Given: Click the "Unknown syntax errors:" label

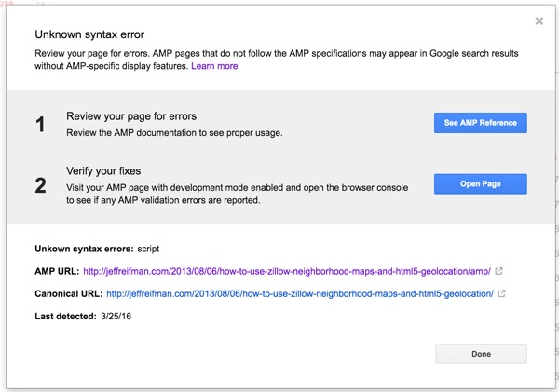Looking at the screenshot, I should [x=83, y=250].
